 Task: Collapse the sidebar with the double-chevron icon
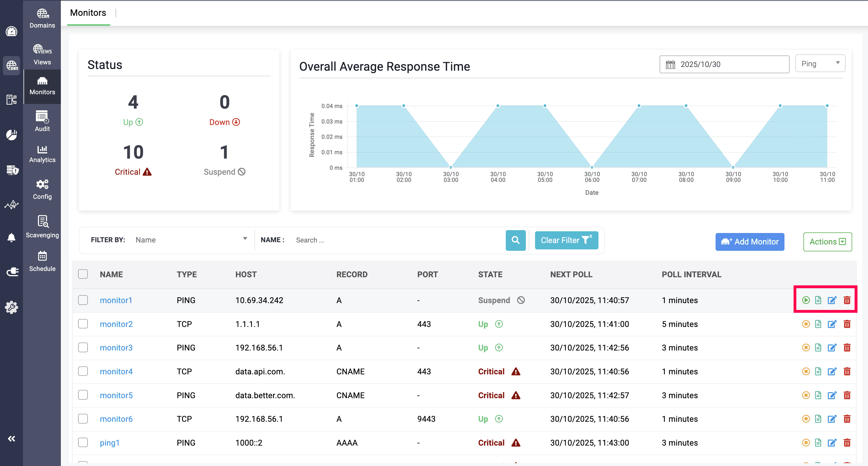tap(11, 438)
